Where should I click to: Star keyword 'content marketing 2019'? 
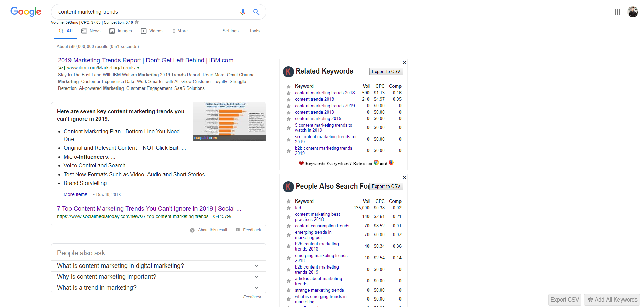click(289, 119)
